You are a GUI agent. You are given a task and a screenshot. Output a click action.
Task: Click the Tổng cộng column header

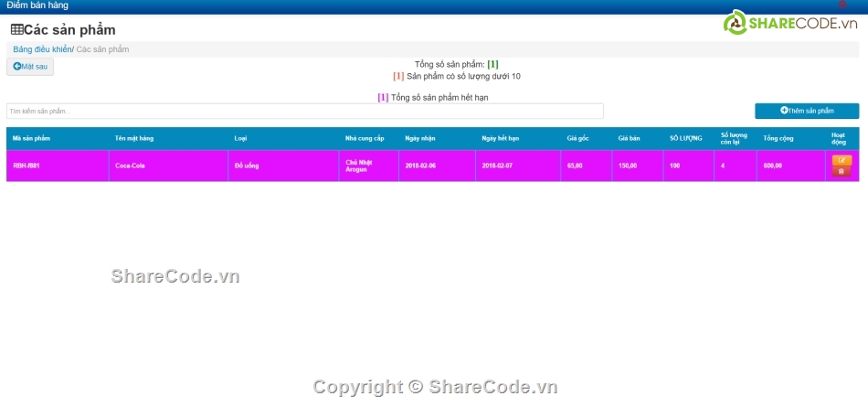pyautogui.click(x=778, y=138)
